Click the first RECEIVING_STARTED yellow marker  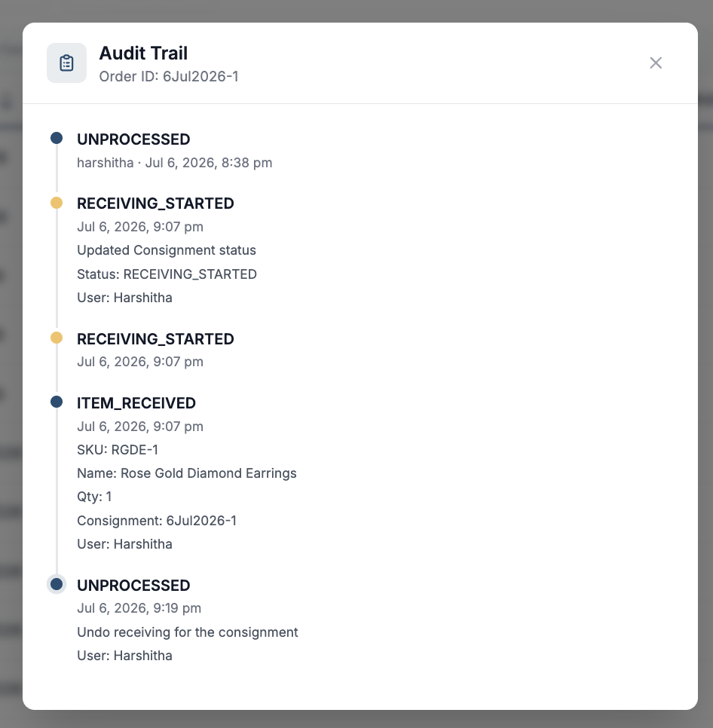[57, 203]
